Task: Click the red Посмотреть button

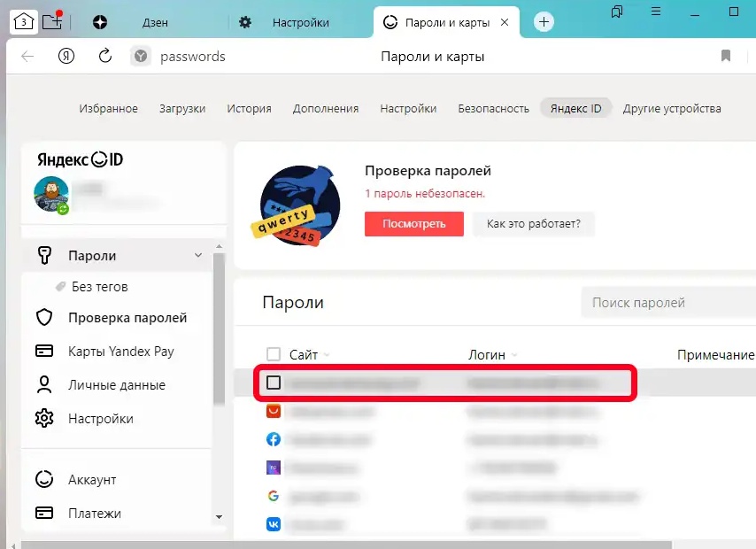Action: point(414,224)
